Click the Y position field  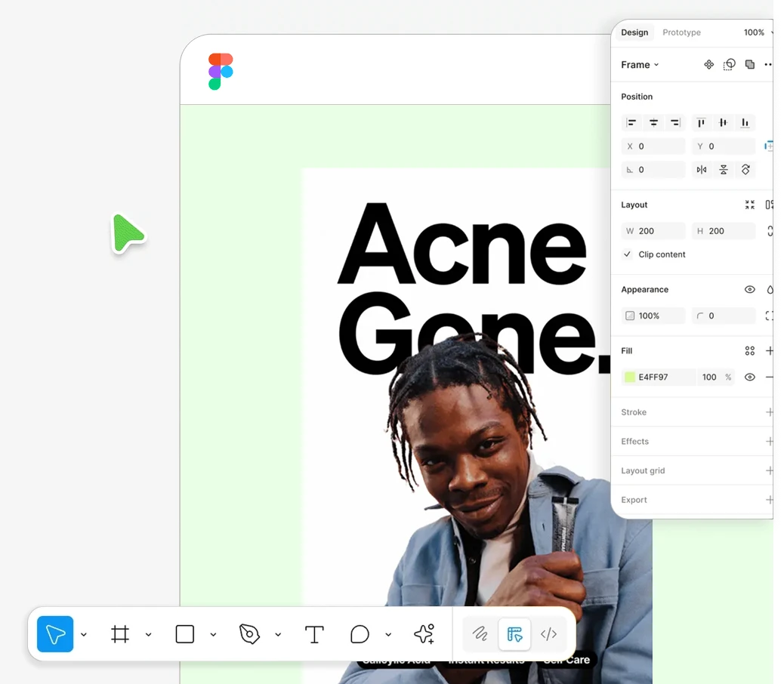pos(724,146)
